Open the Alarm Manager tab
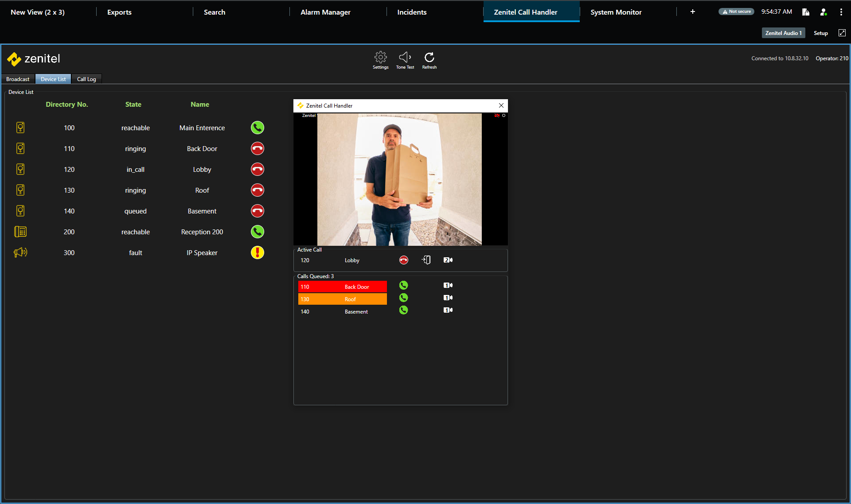851x504 pixels. click(325, 12)
